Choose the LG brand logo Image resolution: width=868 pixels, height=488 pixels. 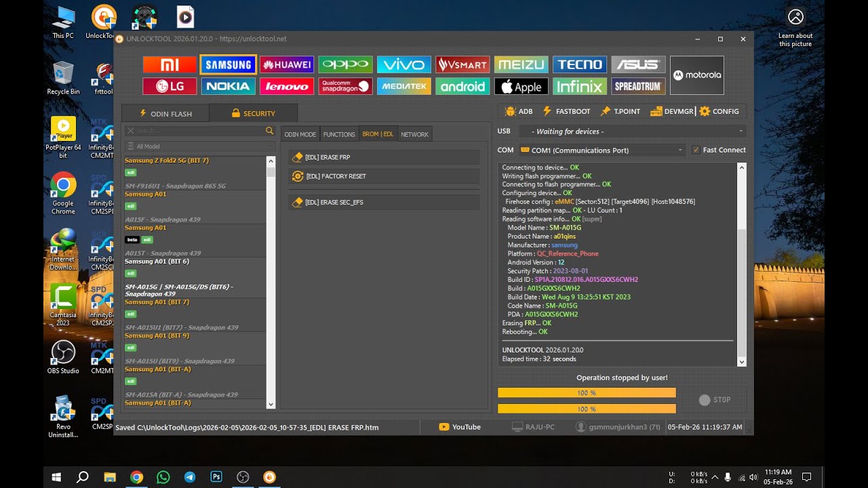tap(170, 86)
